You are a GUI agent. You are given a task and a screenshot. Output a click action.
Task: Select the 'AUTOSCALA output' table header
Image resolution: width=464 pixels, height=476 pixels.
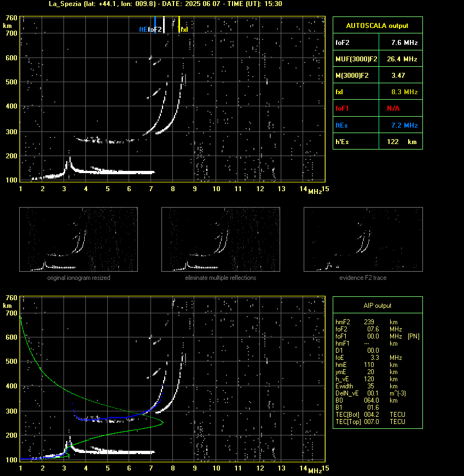click(x=378, y=25)
